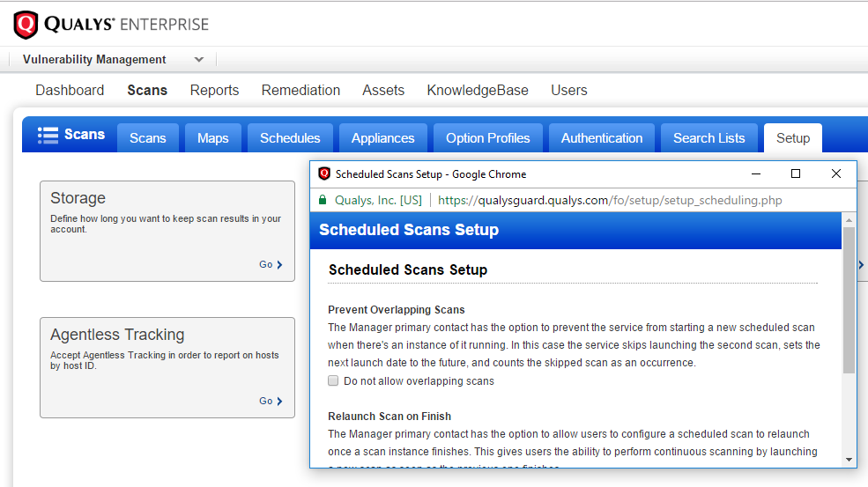Click the popup window Qualys favicon
Screen dimensions: 868x487
pyautogui.click(x=324, y=174)
